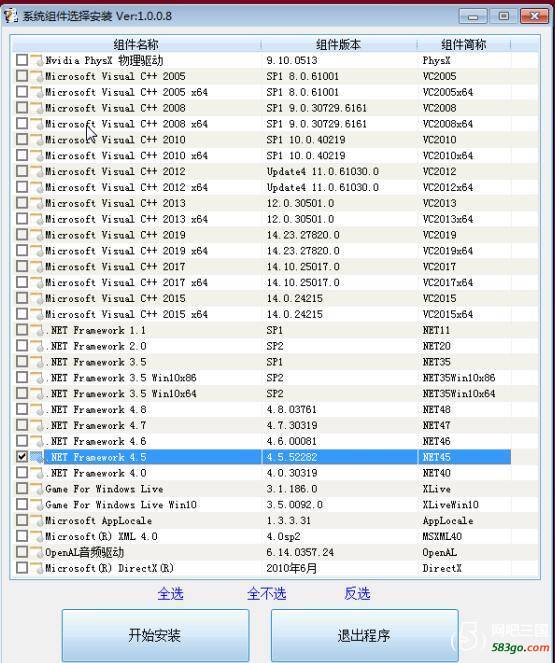Click the icon beside Microsoft Visual C++ 2005 x64
Image resolution: width=555 pixels, height=663 pixels.
[x=37, y=92]
